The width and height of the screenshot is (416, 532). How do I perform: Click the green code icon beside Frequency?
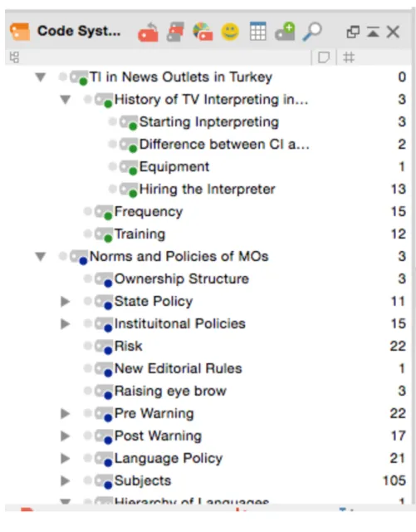[104, 212]
